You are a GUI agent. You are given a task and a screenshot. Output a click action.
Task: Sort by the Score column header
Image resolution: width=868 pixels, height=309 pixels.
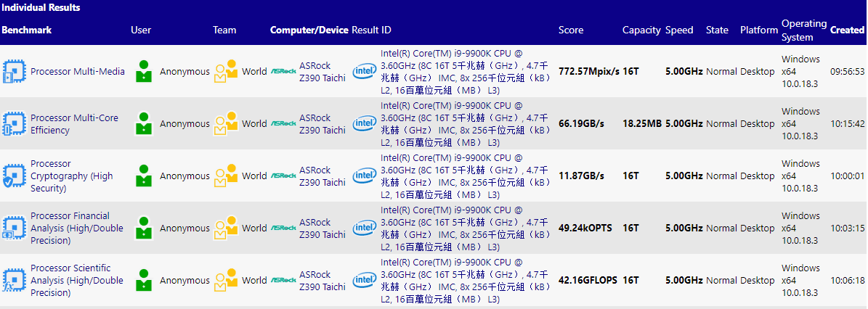(570, 30)
